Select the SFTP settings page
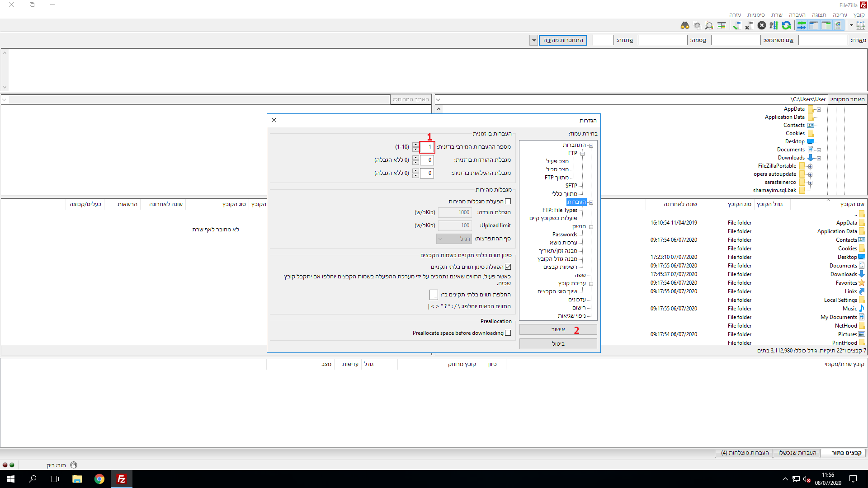Image resolution: width=868 pixels, height=488 pixels. tap(571, 186)
